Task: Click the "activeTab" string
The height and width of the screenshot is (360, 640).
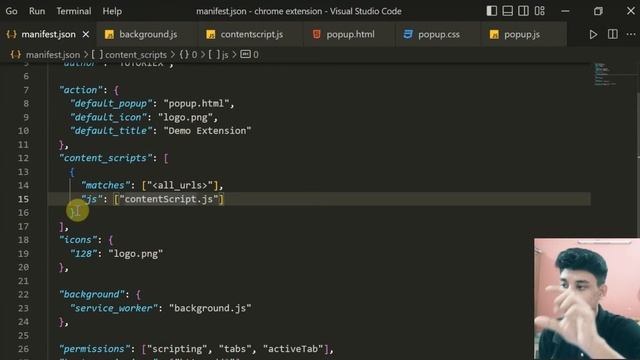Action: click(293, 349)
